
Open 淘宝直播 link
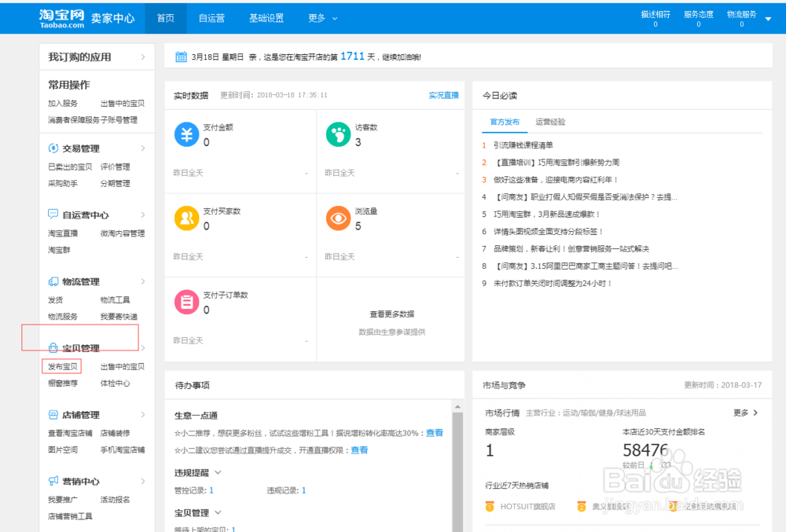tap(63, 233)
